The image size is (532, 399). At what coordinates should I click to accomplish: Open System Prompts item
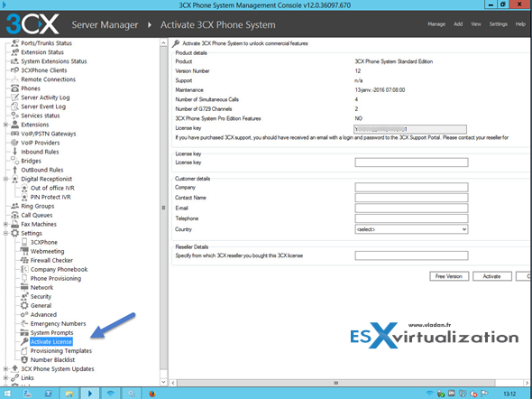pyautogui.click(x=51, y=332)
